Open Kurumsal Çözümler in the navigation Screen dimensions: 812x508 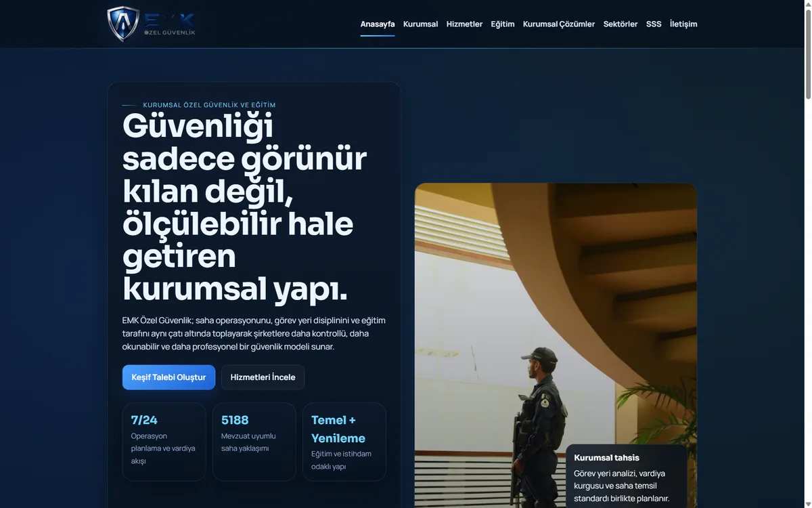pos(559,24)
